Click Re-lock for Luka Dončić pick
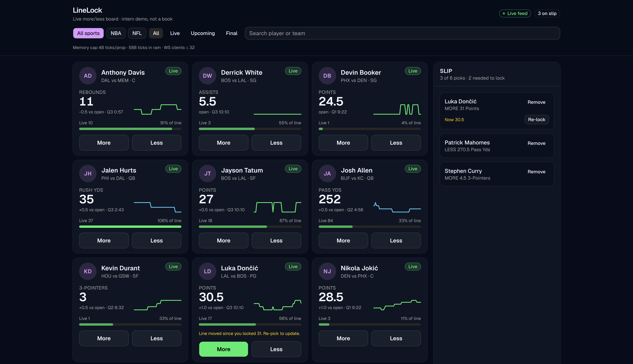633x364 pixels. click(537, 119)
